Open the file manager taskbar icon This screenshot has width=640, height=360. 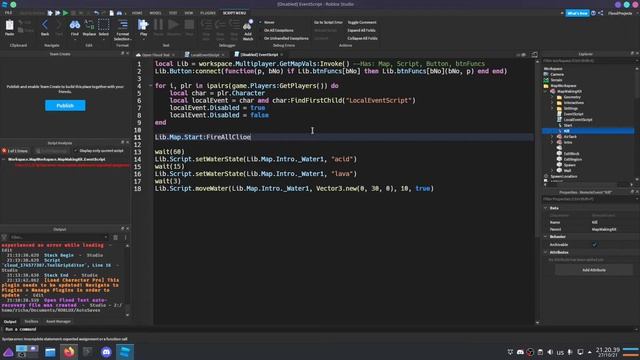click(50, 352)
